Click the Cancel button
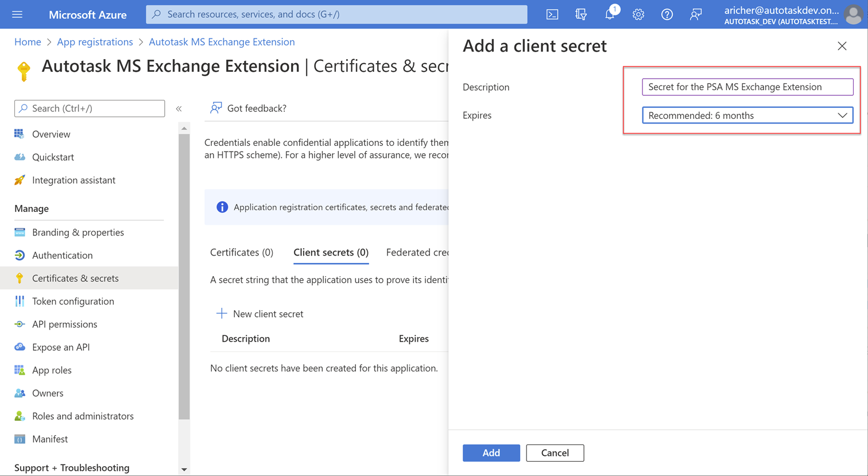 click(555, 453)
